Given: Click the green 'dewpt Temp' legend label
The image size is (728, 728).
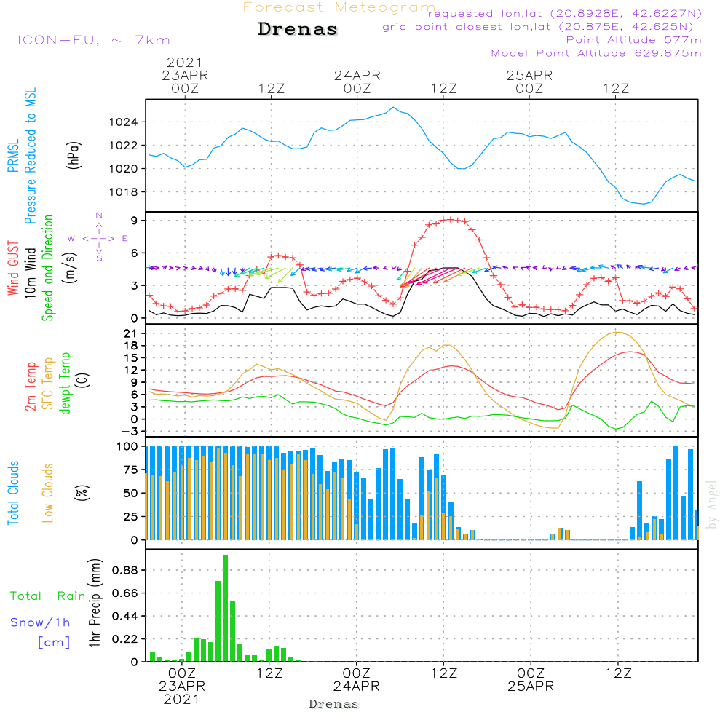Looking at the screenshot, I should click(66, 383).
